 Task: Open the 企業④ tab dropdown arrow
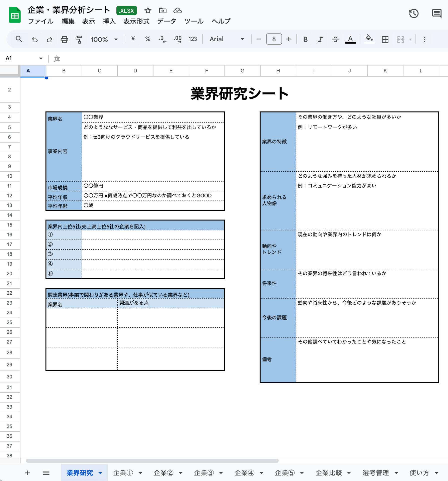pyautogui.click(x=262, y=473)
